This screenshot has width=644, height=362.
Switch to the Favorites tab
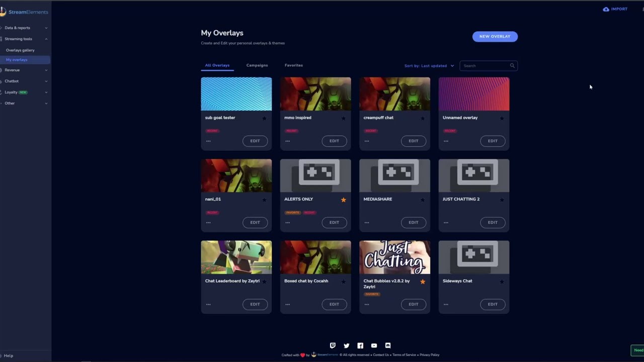pos(294,65)
